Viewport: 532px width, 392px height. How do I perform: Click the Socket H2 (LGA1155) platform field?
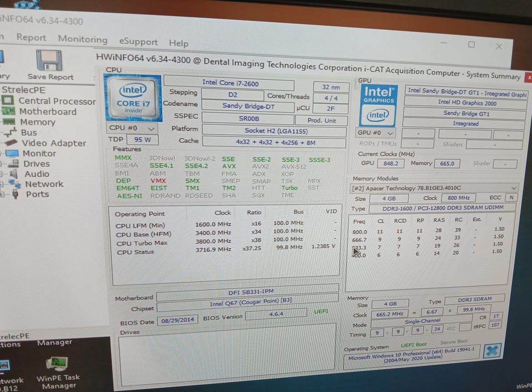click(x=274, y=131)
